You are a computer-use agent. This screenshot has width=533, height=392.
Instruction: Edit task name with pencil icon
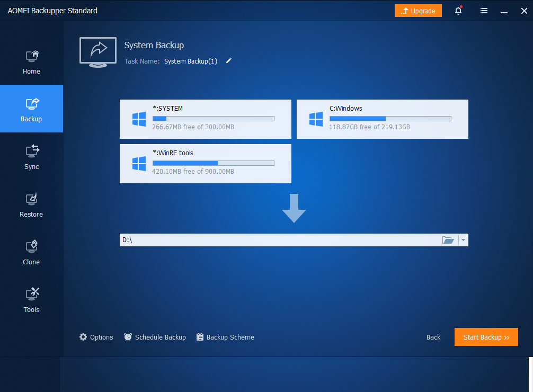[229, 61]
